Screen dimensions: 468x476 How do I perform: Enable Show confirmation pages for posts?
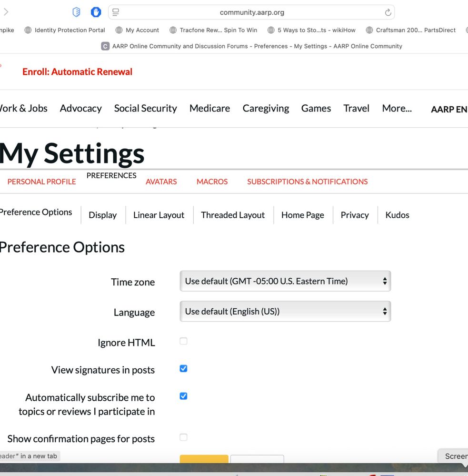pyautogui.click(x=183, y=437)
